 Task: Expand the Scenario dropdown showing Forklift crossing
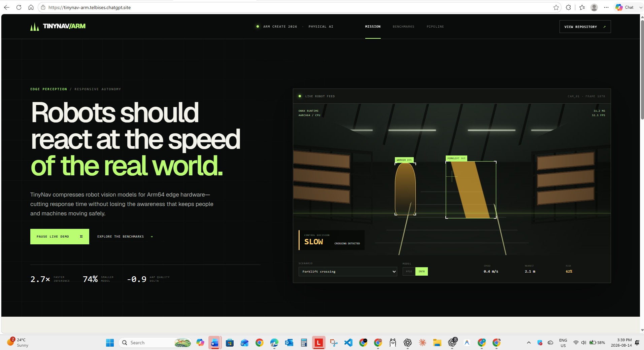tap(348, 272)
